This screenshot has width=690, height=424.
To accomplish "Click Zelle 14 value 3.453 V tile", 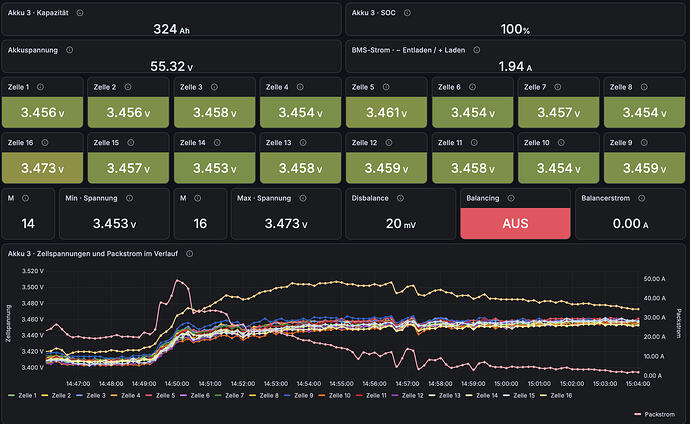I will (x=214, y=168).
